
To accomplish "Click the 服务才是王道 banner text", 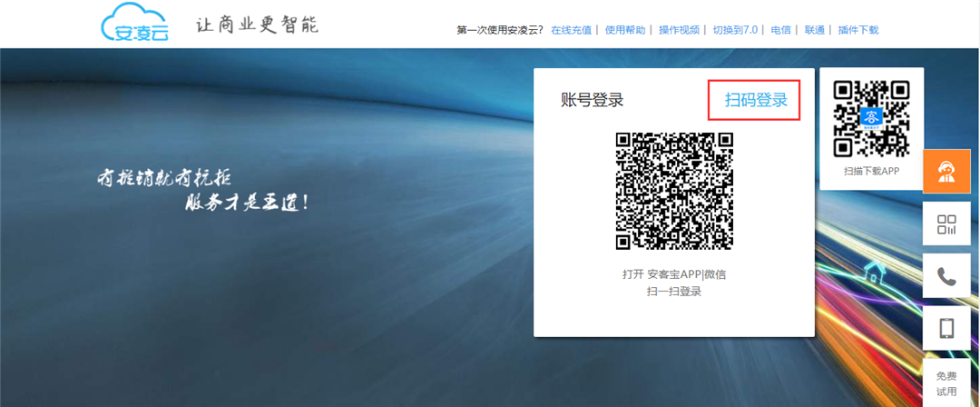I will click(246, 203).
